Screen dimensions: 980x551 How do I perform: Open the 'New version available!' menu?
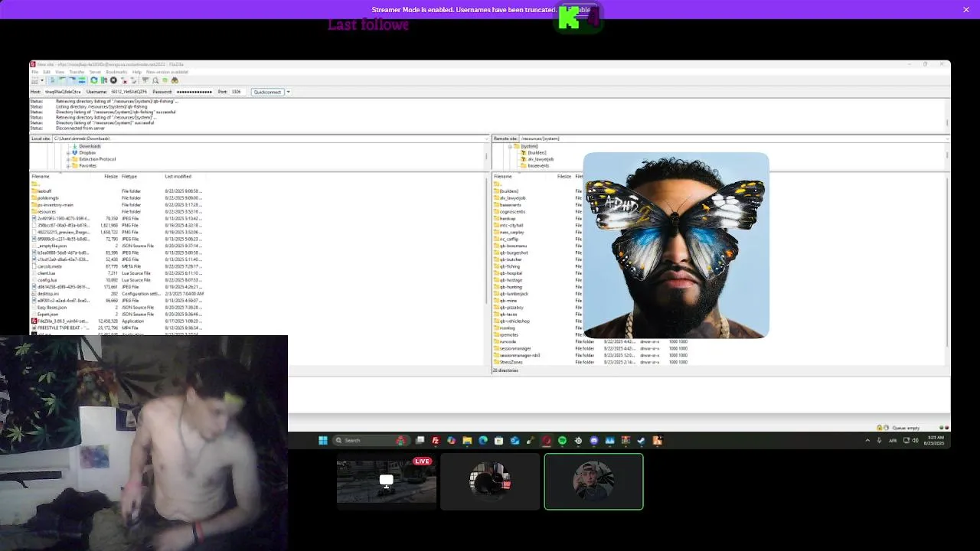(x=168, y=72)
